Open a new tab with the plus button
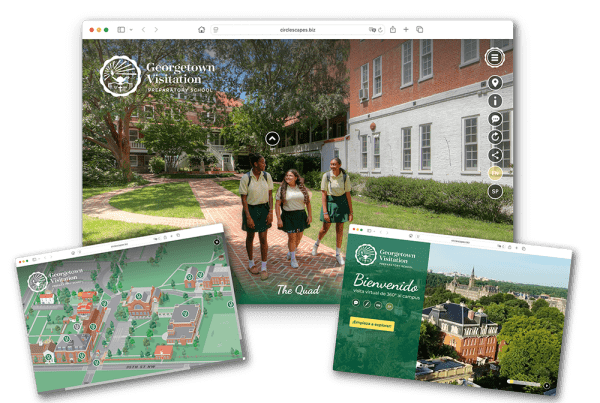 (x=406, y=30)
